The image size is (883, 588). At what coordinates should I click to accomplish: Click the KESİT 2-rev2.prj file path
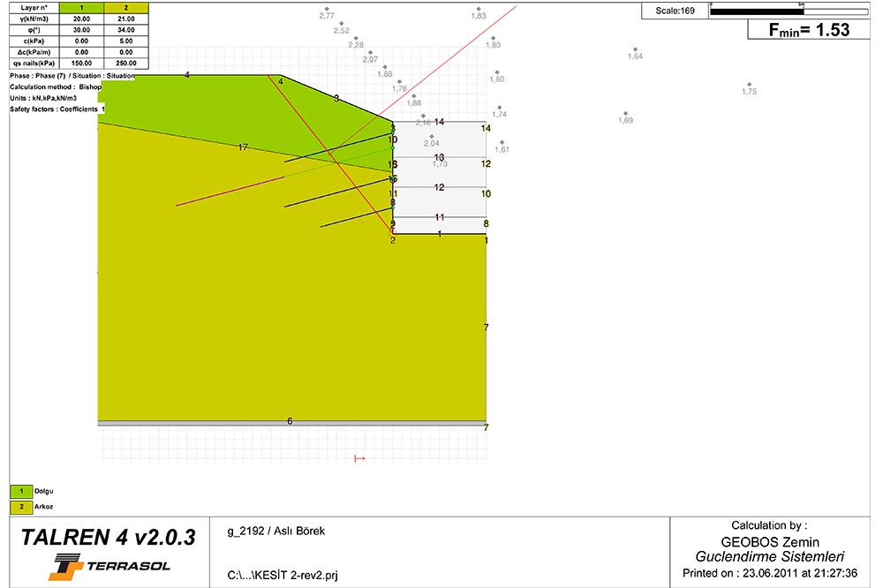point(283,576)
